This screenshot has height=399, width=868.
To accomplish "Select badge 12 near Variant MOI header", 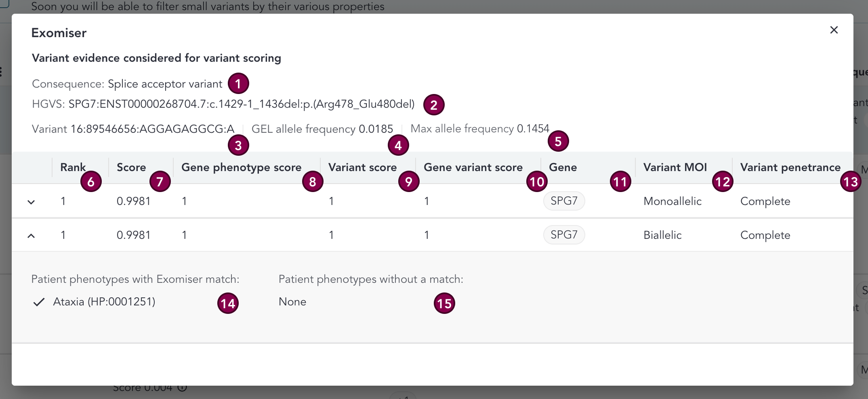I will tap(723, 182).
